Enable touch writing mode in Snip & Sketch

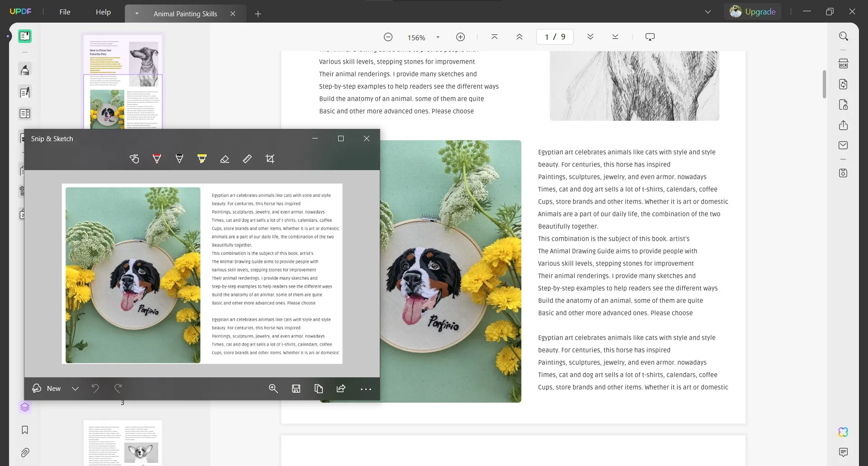click(134, 159)
